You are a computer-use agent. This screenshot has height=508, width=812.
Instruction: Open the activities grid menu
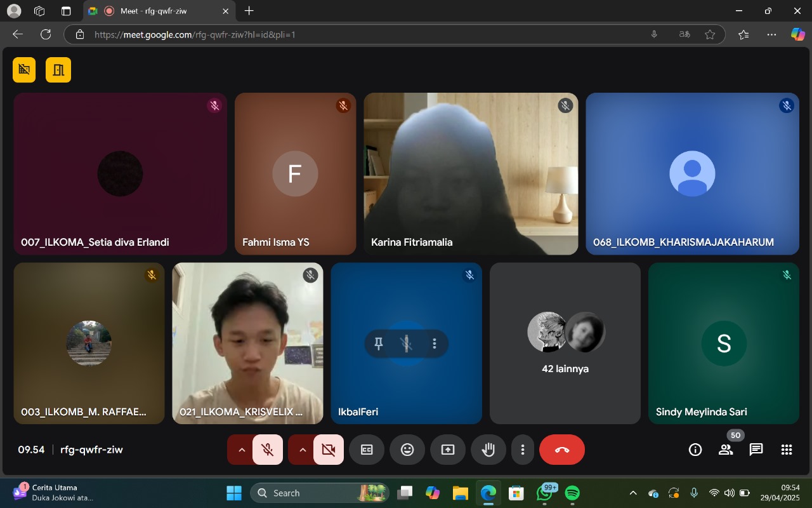(x=787, y=450)
